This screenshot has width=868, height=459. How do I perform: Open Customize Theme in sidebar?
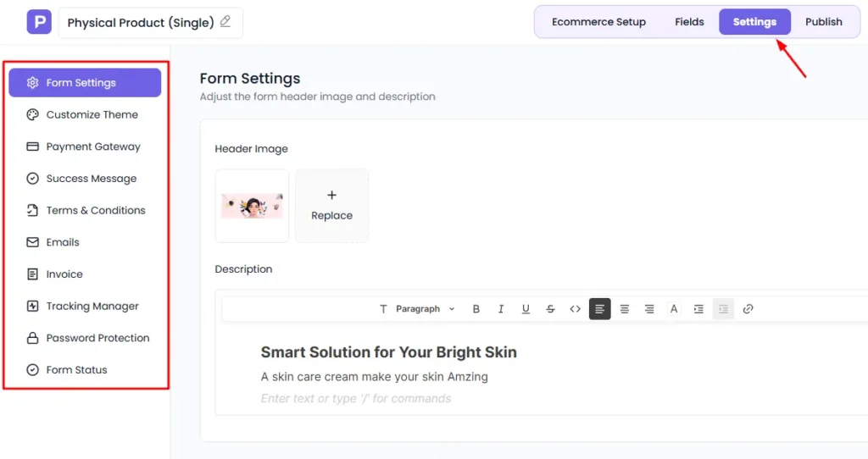[x=85, y=114]
